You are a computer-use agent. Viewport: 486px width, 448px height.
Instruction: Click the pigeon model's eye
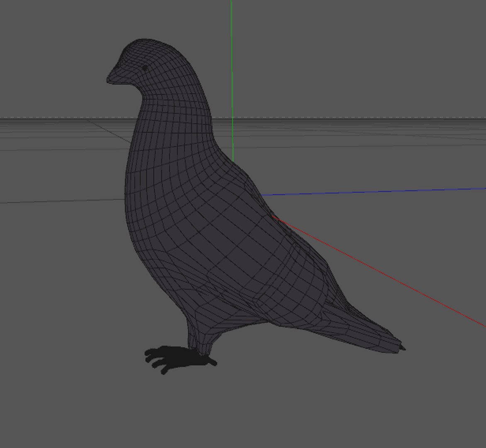[145, 68]
